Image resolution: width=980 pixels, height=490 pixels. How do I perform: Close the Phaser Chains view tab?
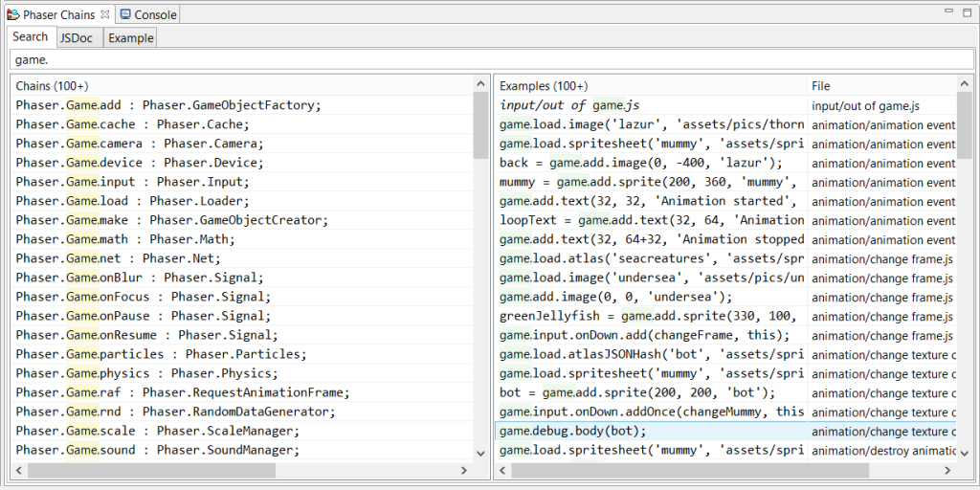[x=105, y=13]
